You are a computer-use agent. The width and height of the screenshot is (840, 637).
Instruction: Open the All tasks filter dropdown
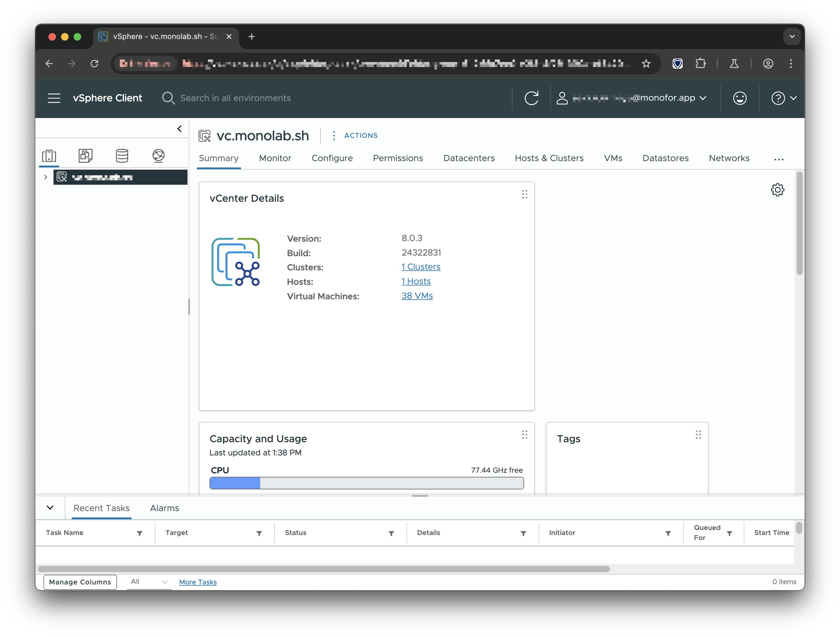149,582
